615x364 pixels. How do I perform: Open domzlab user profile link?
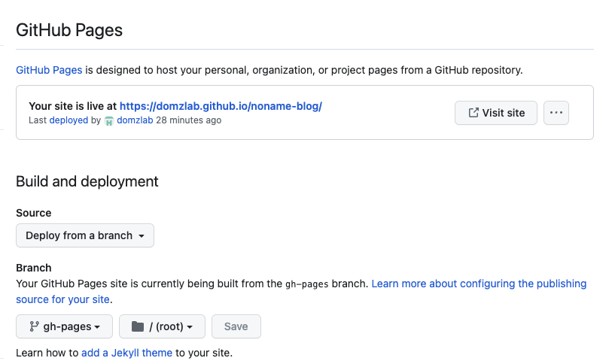coord(135,120)
